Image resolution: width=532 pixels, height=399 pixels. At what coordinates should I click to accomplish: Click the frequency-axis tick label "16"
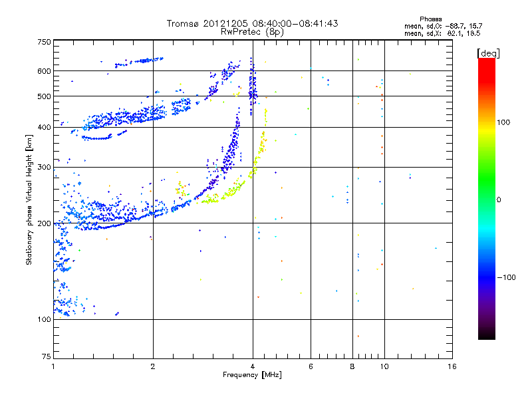pos(452,366)
